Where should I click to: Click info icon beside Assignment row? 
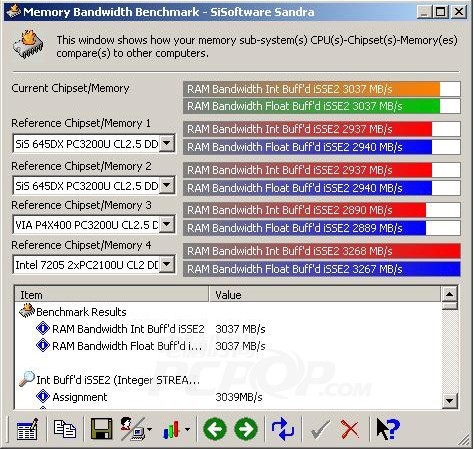tap(43, 396)
